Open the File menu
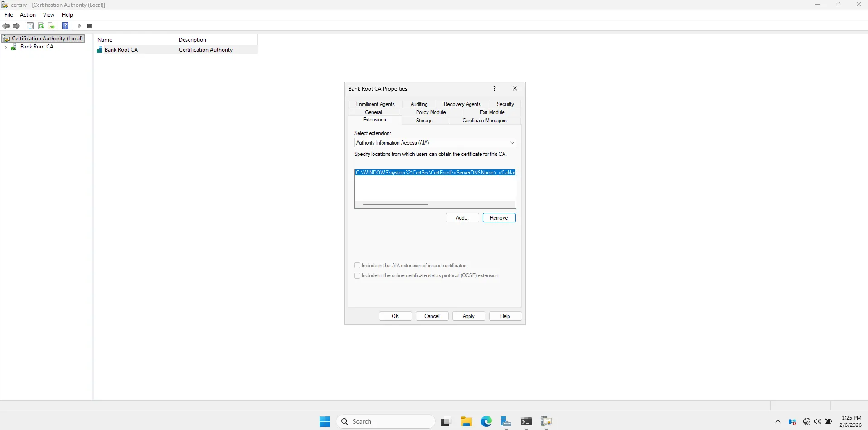The width and height of the screenshot is (868, 430). coord(9,15)
